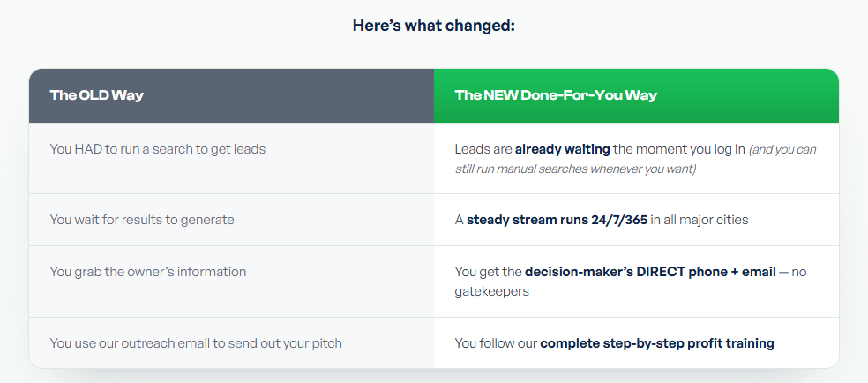
Task: Click italic note about manual searches
Action: click(635, 160)
